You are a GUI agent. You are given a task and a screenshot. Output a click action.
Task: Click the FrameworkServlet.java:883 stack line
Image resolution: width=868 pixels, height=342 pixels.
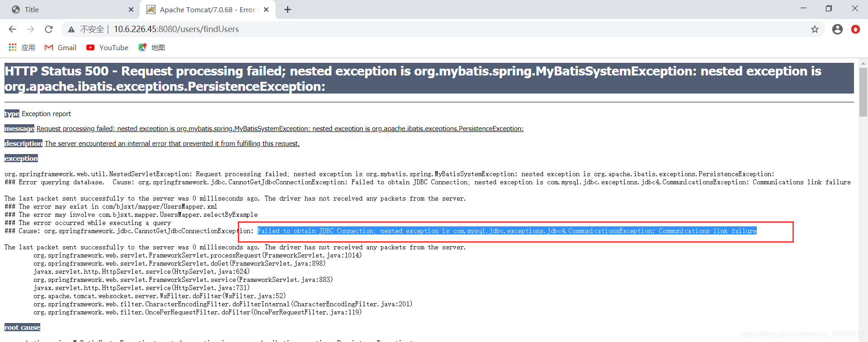point(183,280)
